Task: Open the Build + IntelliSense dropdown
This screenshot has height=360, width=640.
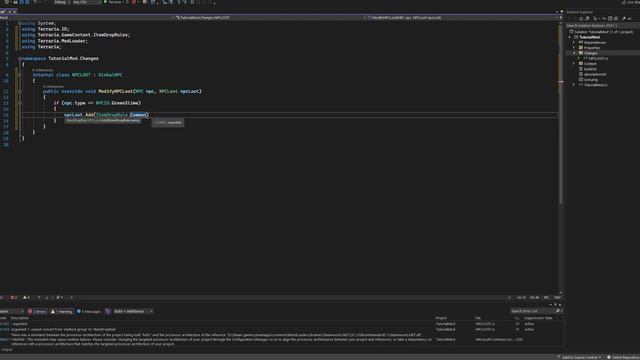Action: (133, 311)
